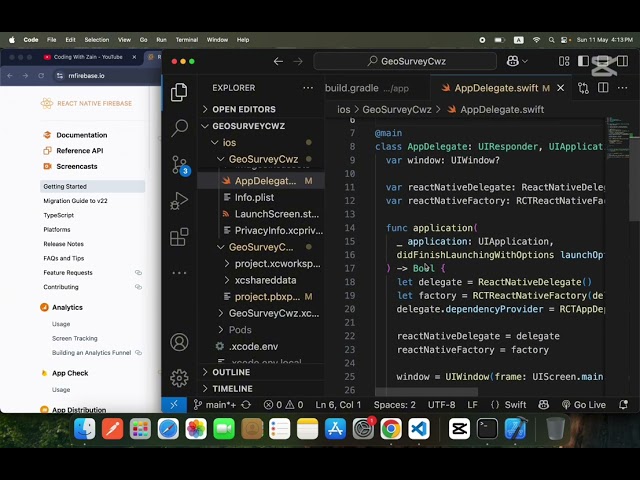Click UTF-8 encoding in status bar

441,405
